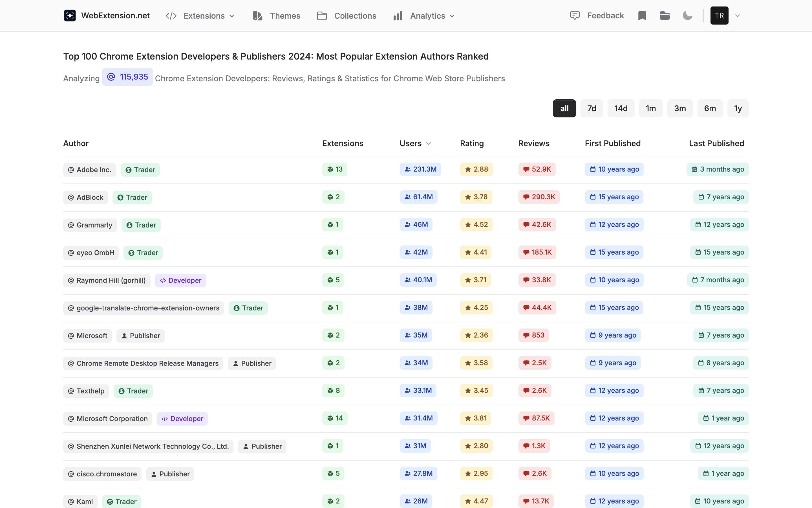The width and height of the screenshot is (812, 508).
Task: Open Raymond Hill (gorhill) author page
Action: (x=107, y=280)
